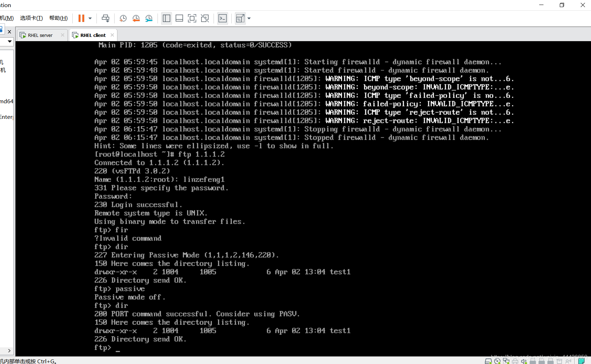The width and height of the screenshot is (591, 364).
Task: Close the RHEL server tab
Action: 62,35
